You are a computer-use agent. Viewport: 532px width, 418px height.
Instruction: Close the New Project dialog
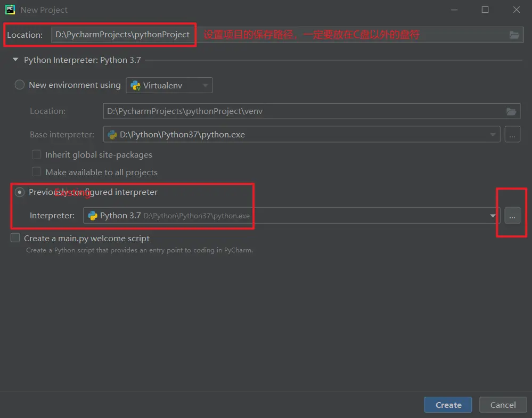tap(517, 10)
